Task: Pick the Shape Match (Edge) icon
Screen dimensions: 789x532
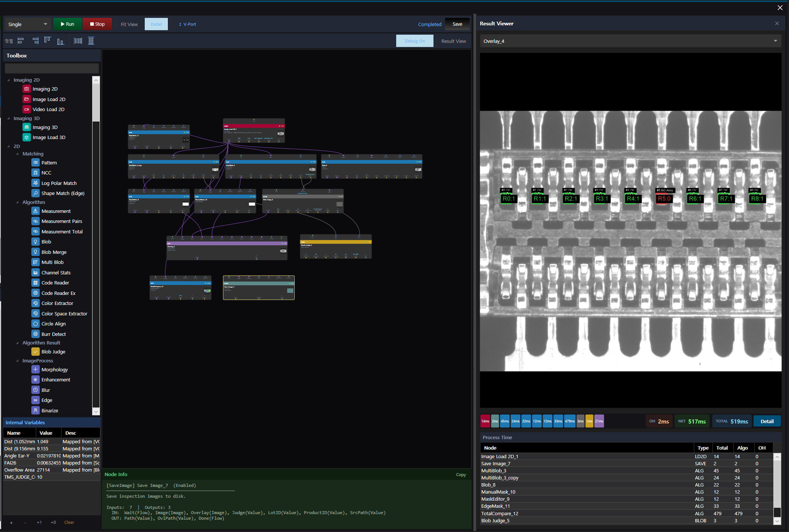Action: [35, 193]
